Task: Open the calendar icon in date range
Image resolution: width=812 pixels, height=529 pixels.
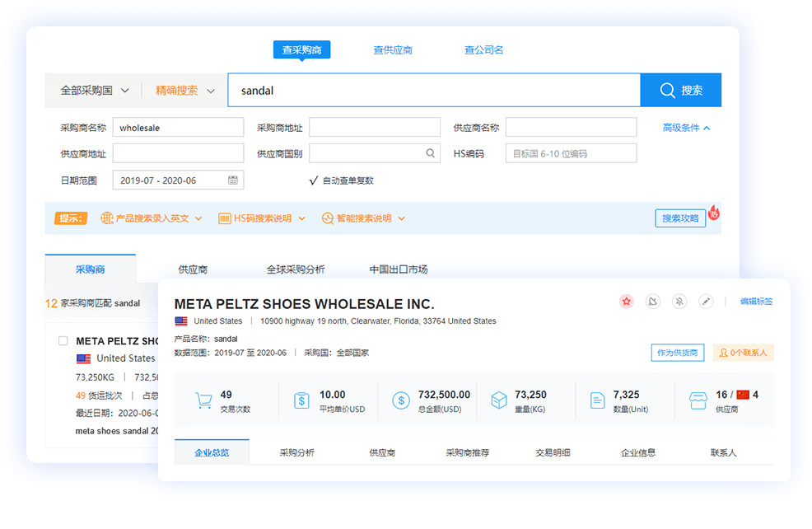Action: (x=233, y=180)
